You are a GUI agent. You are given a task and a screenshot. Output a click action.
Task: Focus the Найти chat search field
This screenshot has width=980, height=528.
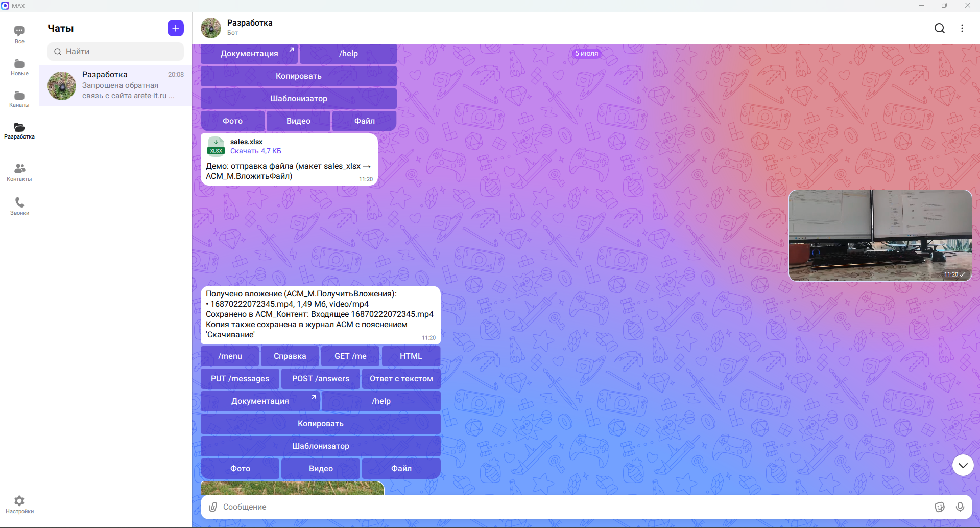click(x=115, y=52)
